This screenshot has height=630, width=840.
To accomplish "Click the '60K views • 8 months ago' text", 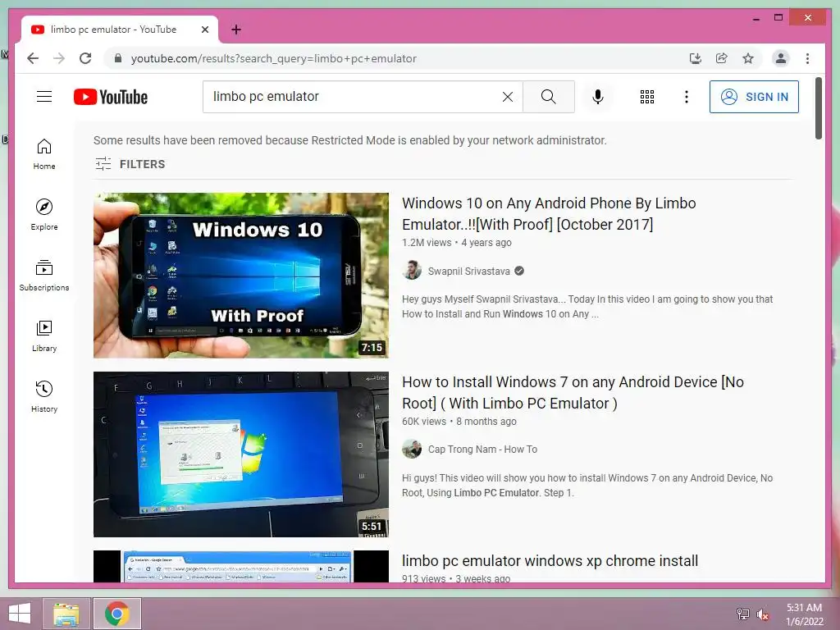I will 459,422.
